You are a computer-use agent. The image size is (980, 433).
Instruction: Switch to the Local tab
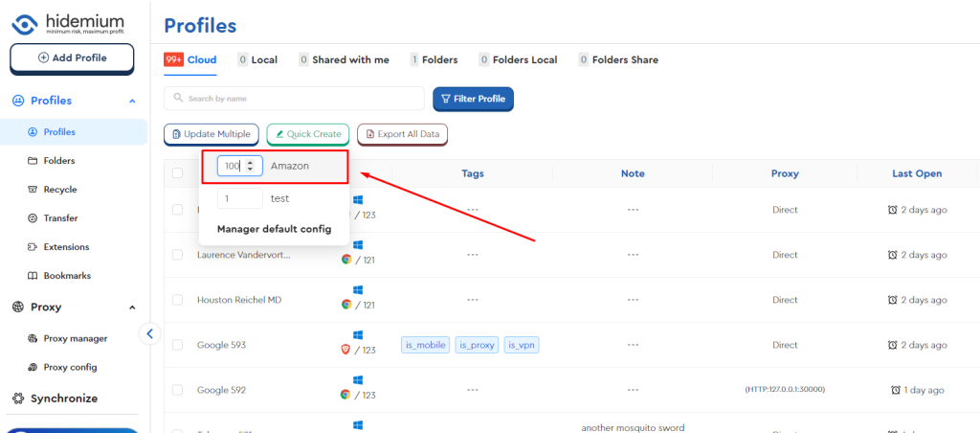257,59
